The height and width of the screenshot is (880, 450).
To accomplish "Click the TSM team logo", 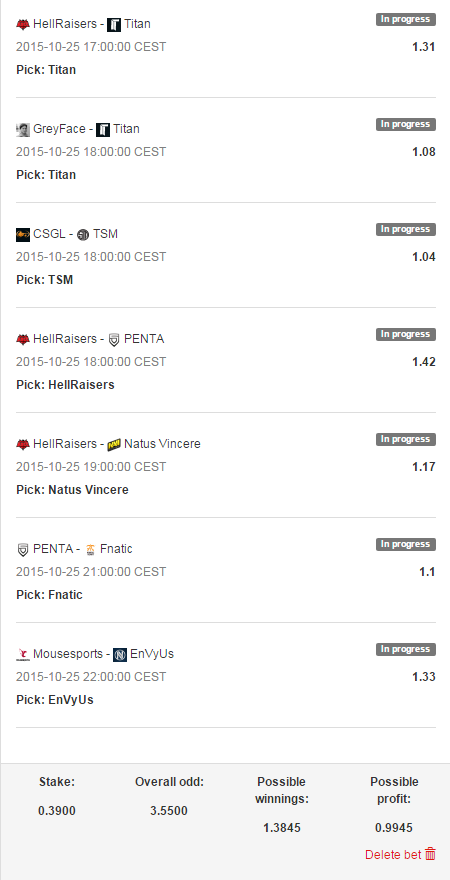I will (83, 235).
